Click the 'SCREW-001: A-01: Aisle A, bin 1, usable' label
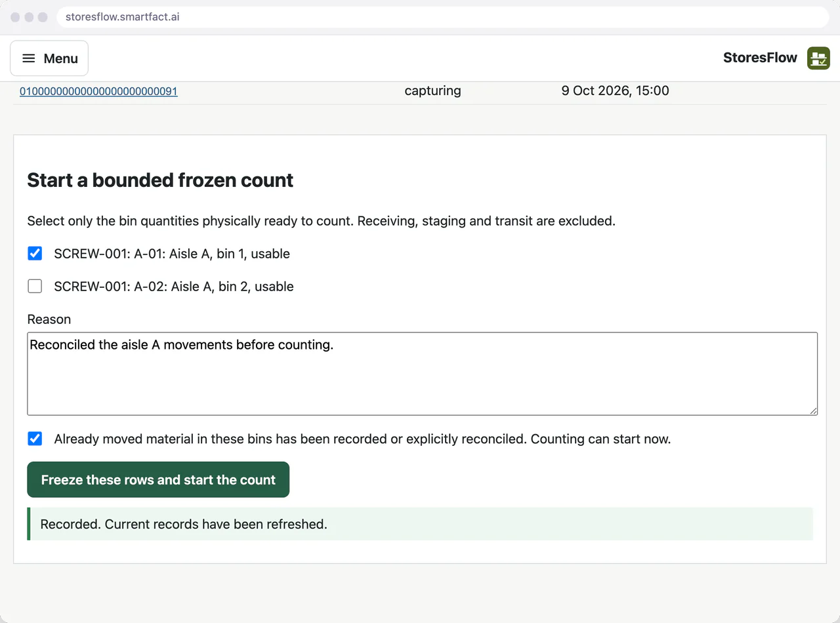 click(x=172, y=254)
